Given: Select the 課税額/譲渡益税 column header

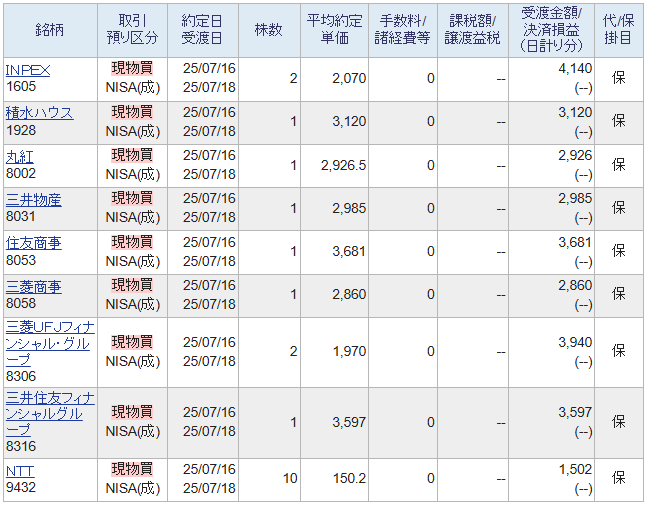Looking at the screenshot, I should tap(473, 30).
